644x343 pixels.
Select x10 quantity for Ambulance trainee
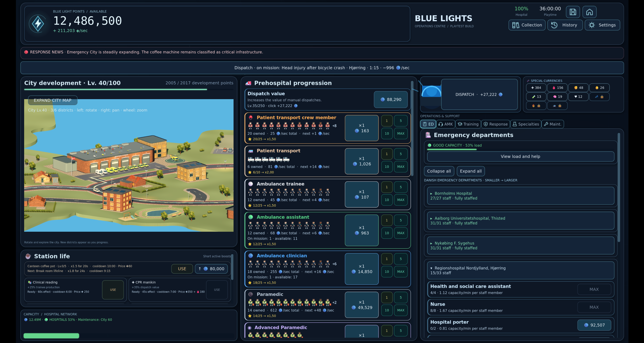pos(387,200)
